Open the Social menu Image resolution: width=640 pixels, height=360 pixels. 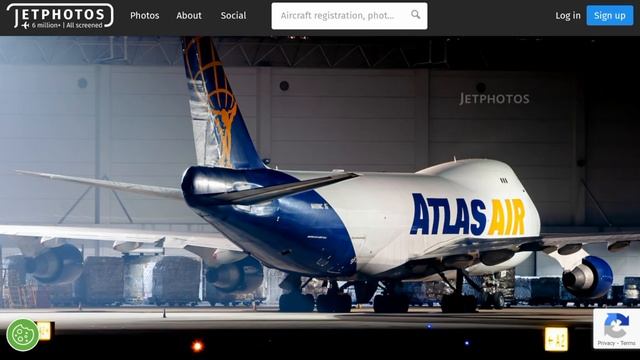(x=233, y=16)
